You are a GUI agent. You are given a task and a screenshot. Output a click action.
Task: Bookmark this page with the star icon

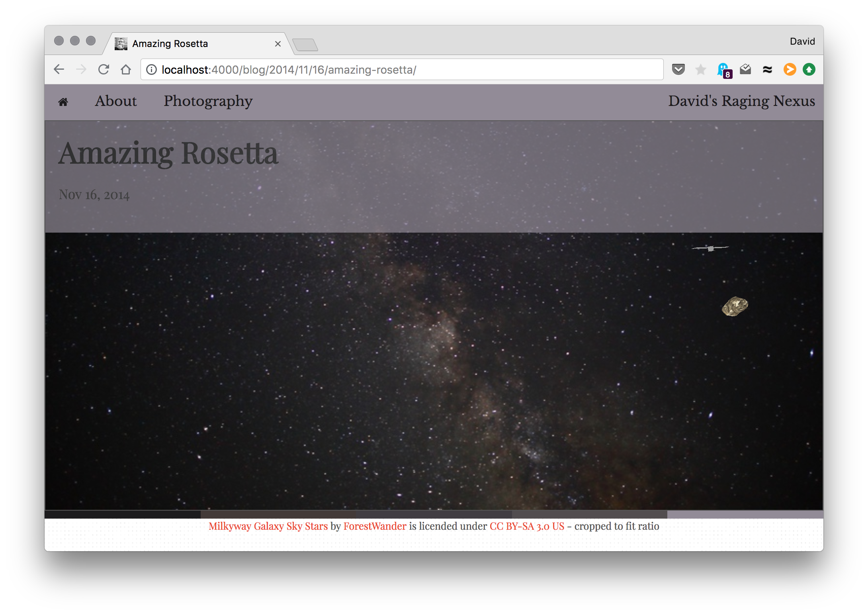click(x=700, y=70)
